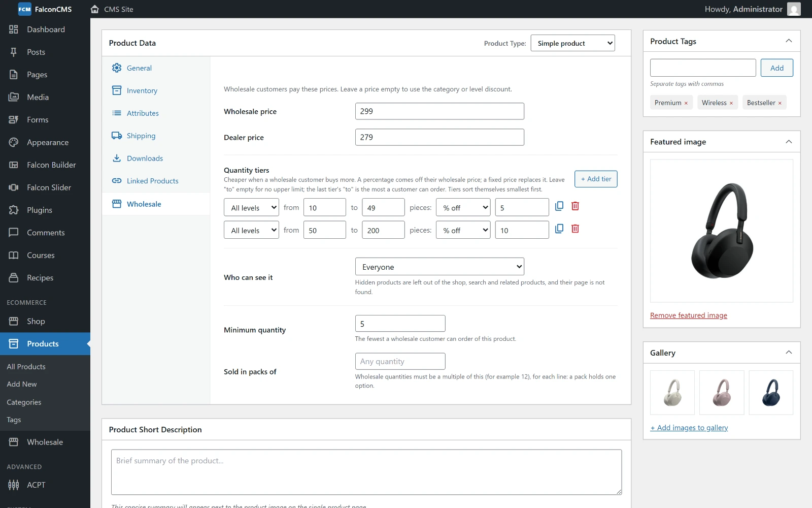The height and width of the screenshot is (508, 812).
Task: Click the CMS Site home icon
Action: click(x=94, y=9)
